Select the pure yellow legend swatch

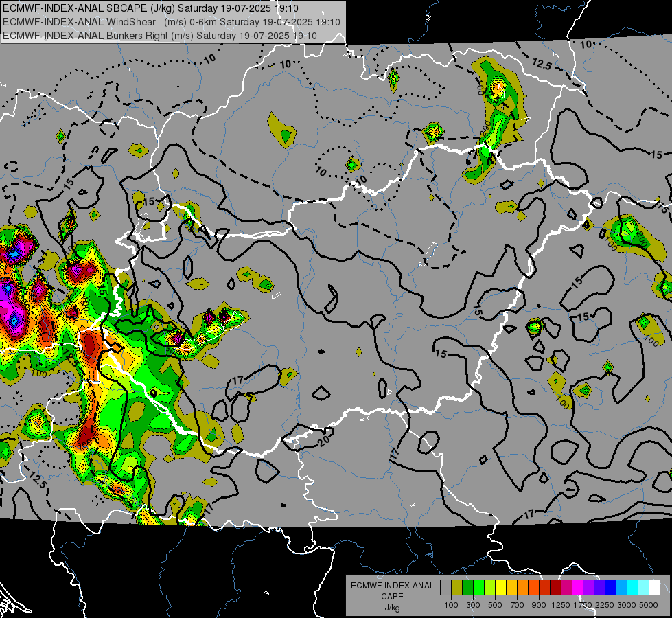(x=500, y=588)
